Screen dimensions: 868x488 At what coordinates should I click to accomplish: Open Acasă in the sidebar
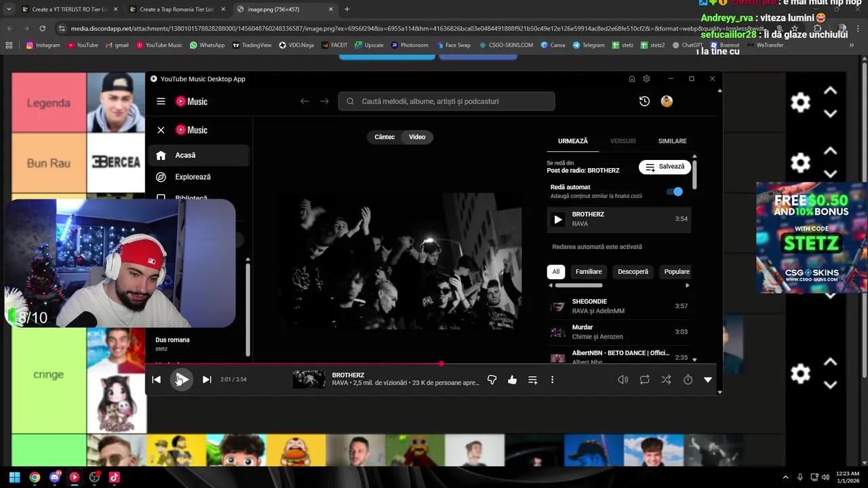point(199,155)
